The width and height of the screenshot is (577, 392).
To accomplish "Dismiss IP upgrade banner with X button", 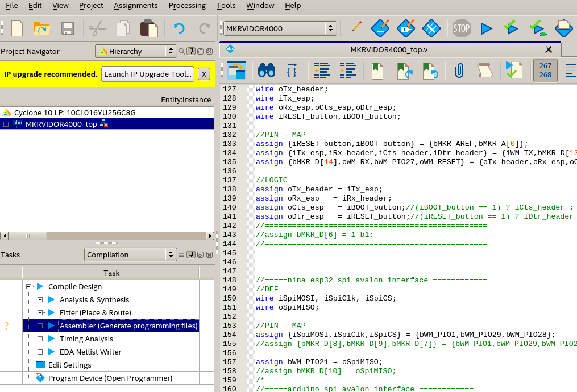I will point(204,74).
